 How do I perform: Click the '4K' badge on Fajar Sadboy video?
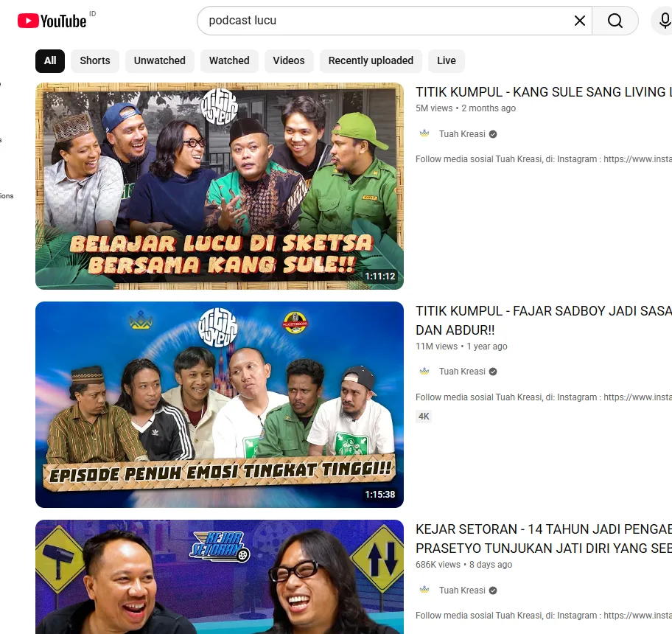[x=424, y=417]
